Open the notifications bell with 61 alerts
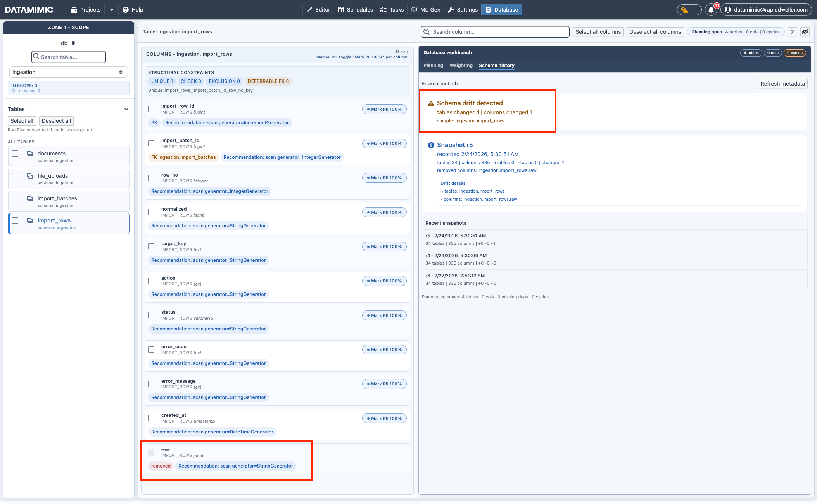817x504 pixels. click(x=711, y=9)
